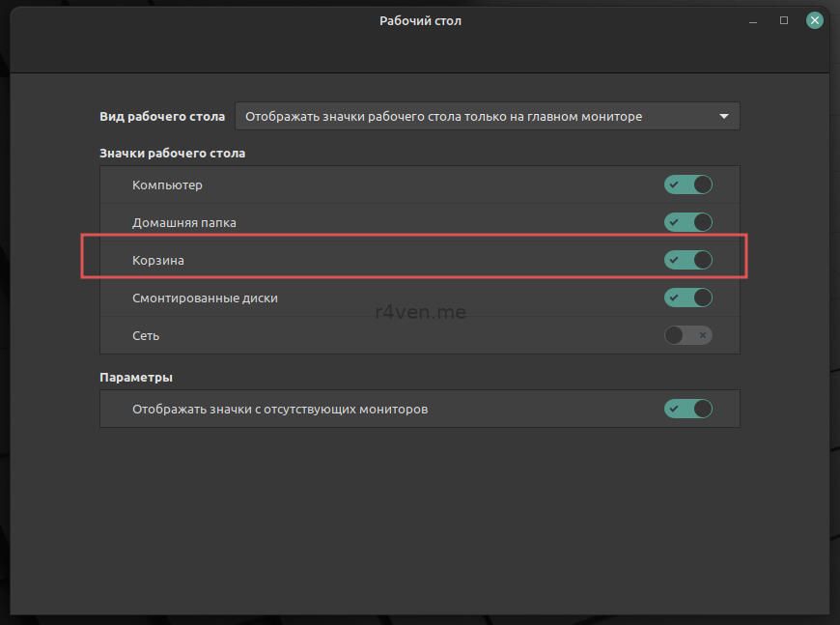Click the 'Параметры' section heading
The image size is (840, 625).
coord(136,377)
